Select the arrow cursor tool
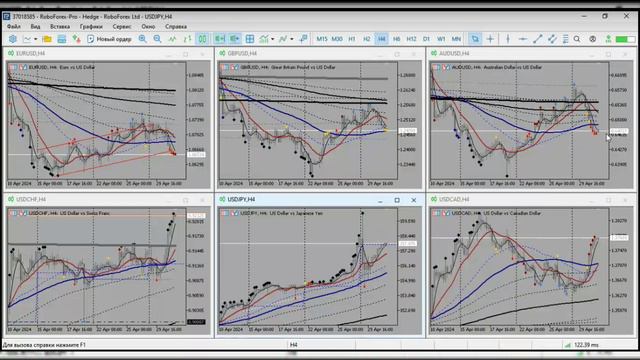 click(x=475, y=39)
